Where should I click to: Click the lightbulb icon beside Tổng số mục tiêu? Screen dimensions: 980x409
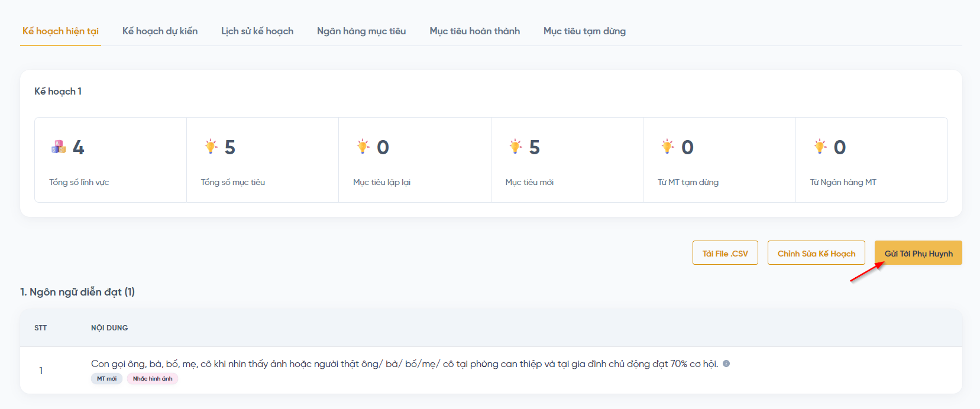[x=211, y=147]
